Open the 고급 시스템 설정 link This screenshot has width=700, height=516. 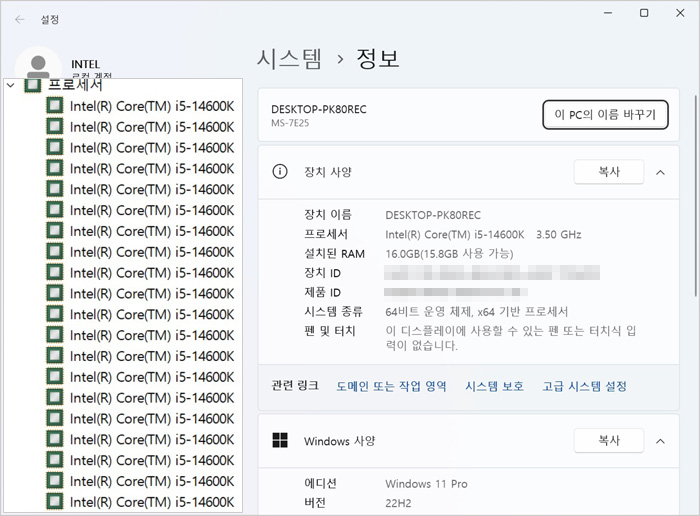point(584,386)
